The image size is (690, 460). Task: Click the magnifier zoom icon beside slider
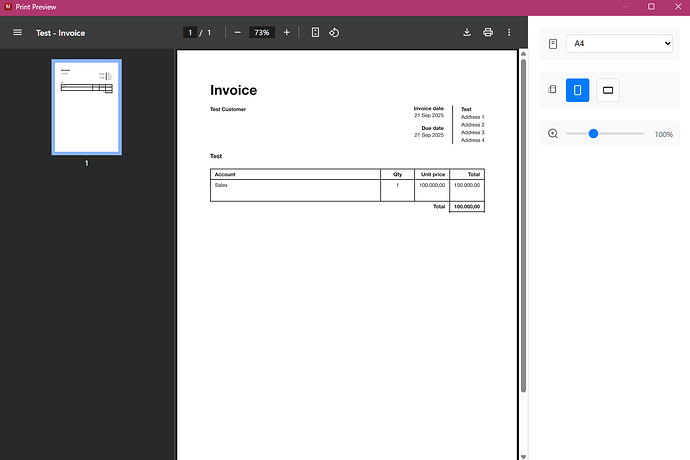[x=553, y=134]
